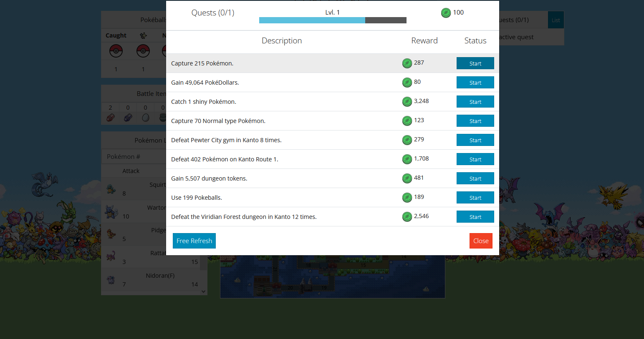Select the purple battle item icon
The width and height of the screenshot is (644, 339).
pos(127,117)
